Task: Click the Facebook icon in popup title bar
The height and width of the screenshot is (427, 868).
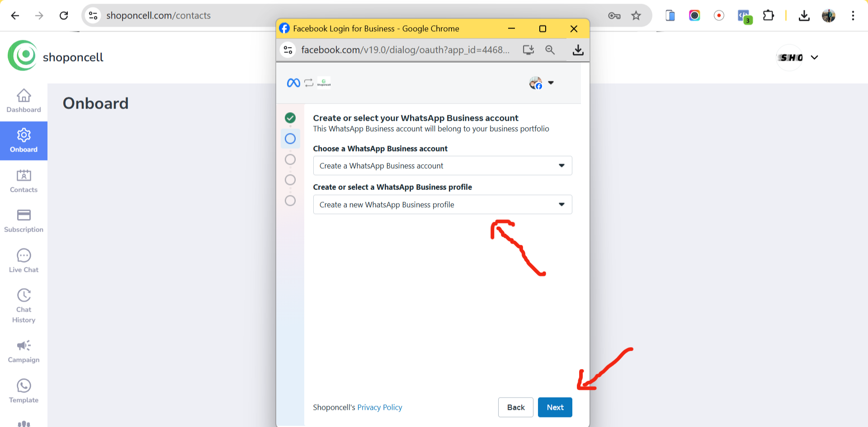Action: 284,28
